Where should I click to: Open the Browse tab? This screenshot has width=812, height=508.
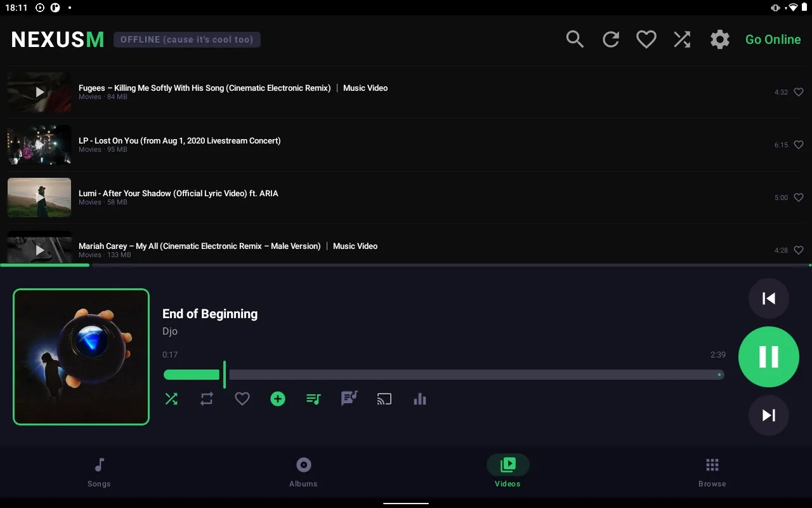(712, 473)
